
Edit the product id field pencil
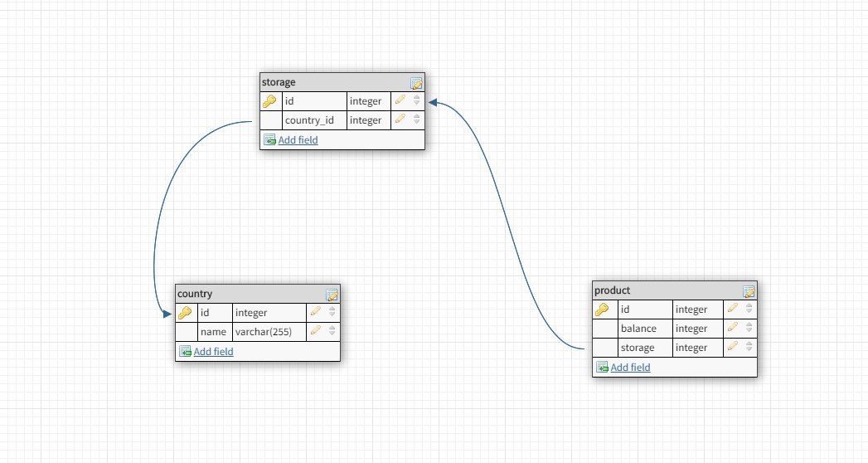pyautogui.click(x=732, y=308)
